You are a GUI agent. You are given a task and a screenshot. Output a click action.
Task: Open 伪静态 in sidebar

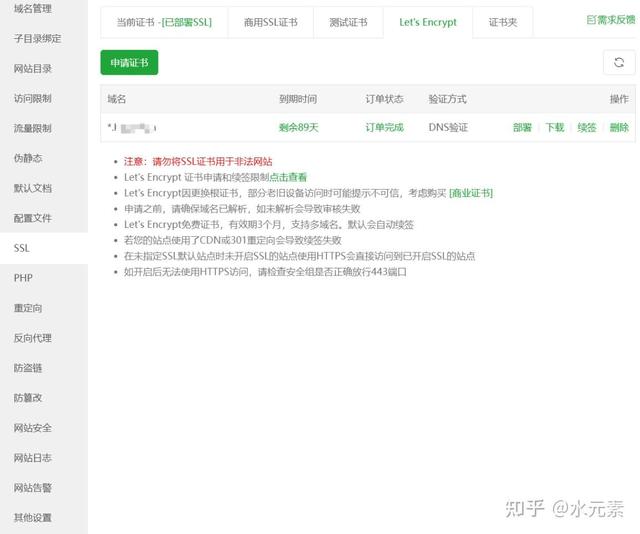click(x=28, y=158)
